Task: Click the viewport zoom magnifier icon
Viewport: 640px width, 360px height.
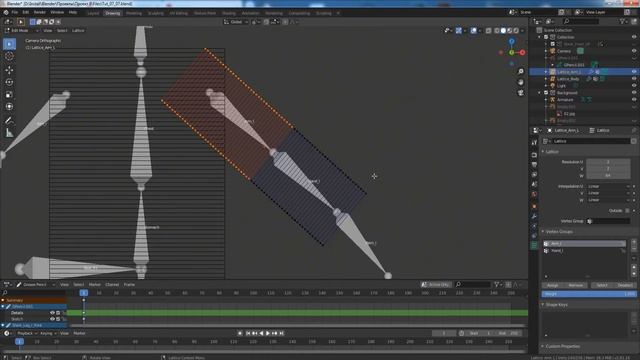Action: (x=520, y=71)
